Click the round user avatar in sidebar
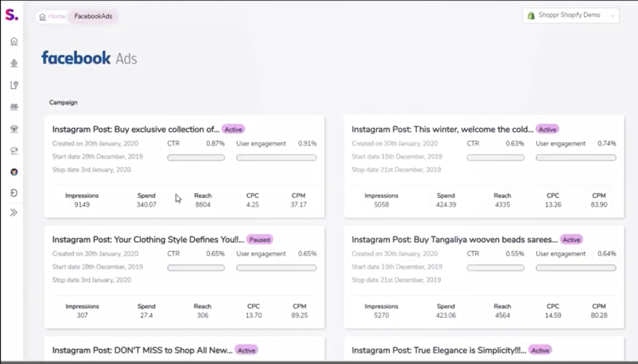The image size is (638, 364). point(14,172)
